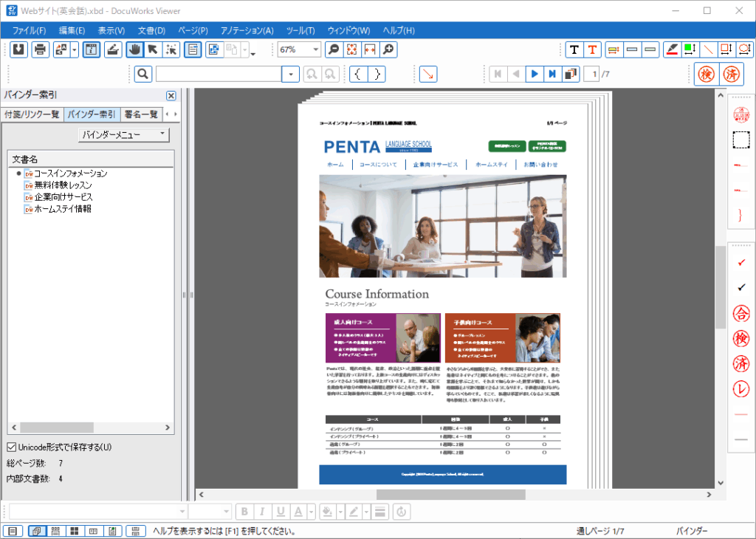Switch to the 付箋/リンク一覧 tab
This screenshot has height=539, width=756.
31,114
